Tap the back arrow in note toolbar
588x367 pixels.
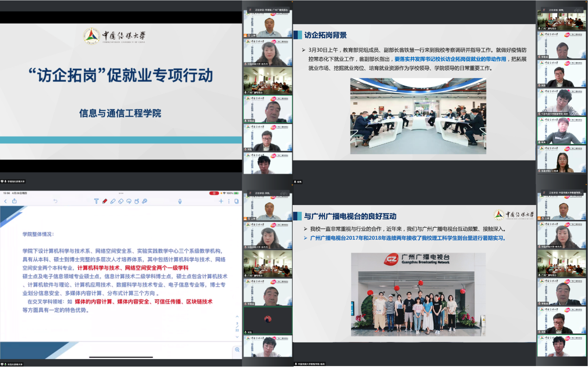(x=6, y=201)
